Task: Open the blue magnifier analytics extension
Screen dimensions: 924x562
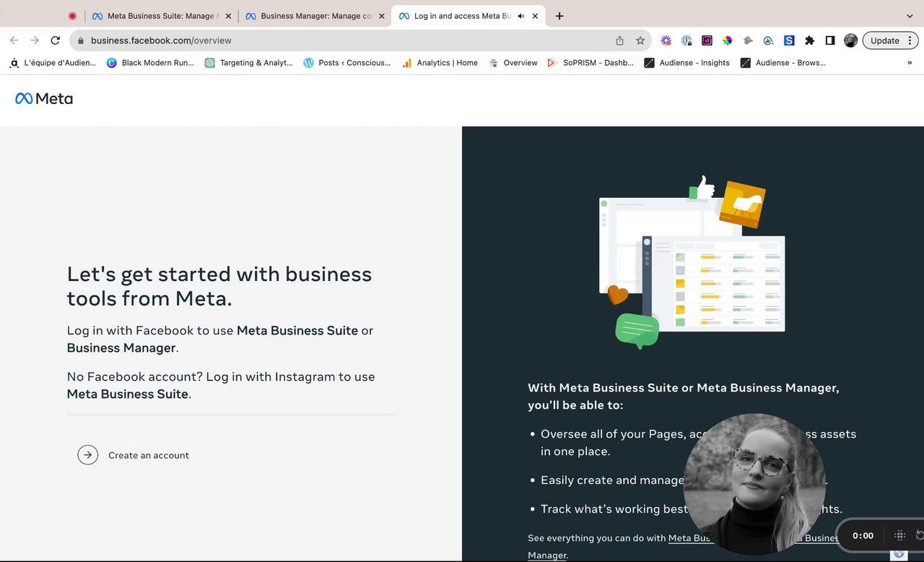Action: [769, 40]
